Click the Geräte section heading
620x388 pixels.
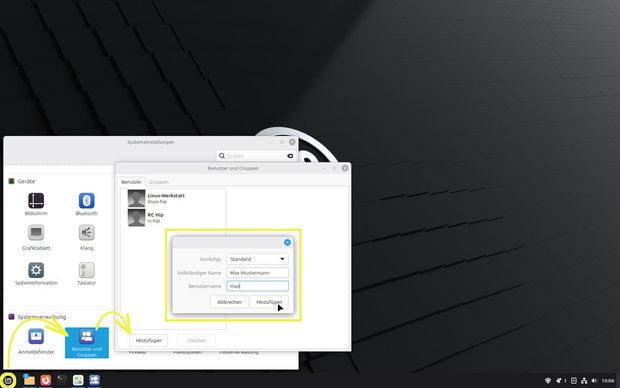(26, 181)
